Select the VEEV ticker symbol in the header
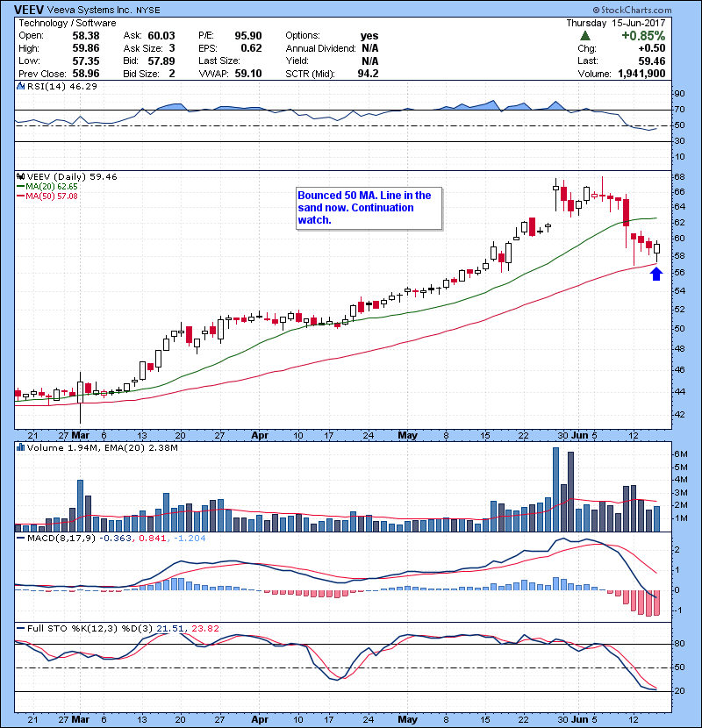702x728 pixels. [29, 10]
